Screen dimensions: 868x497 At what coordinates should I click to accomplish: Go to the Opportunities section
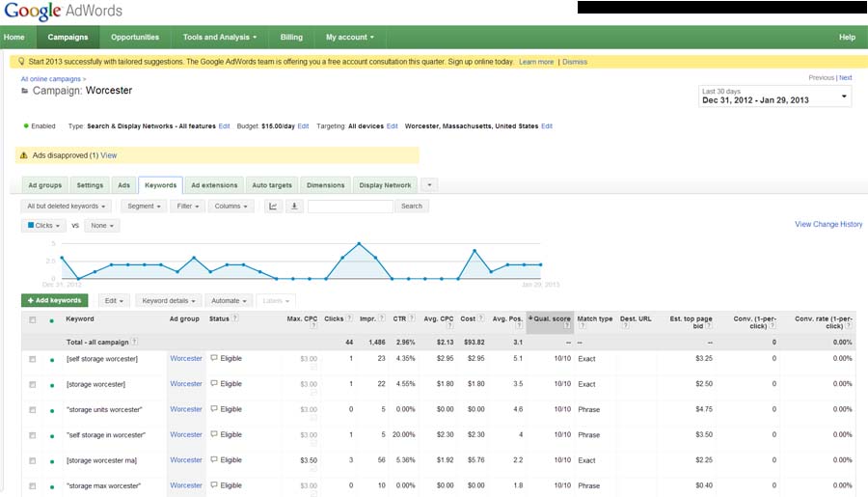pos(135,37)
